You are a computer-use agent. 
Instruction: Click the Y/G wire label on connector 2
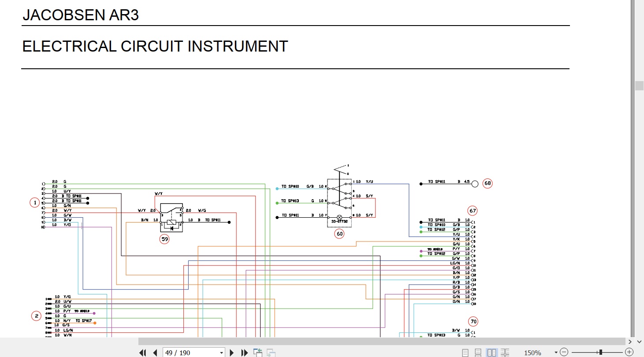click(67, 297)
